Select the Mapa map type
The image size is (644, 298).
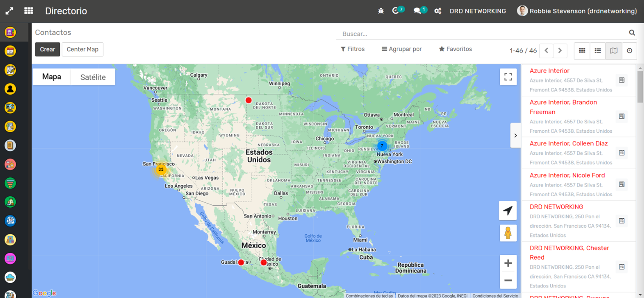pyautogui.click(x=52, y=77)
